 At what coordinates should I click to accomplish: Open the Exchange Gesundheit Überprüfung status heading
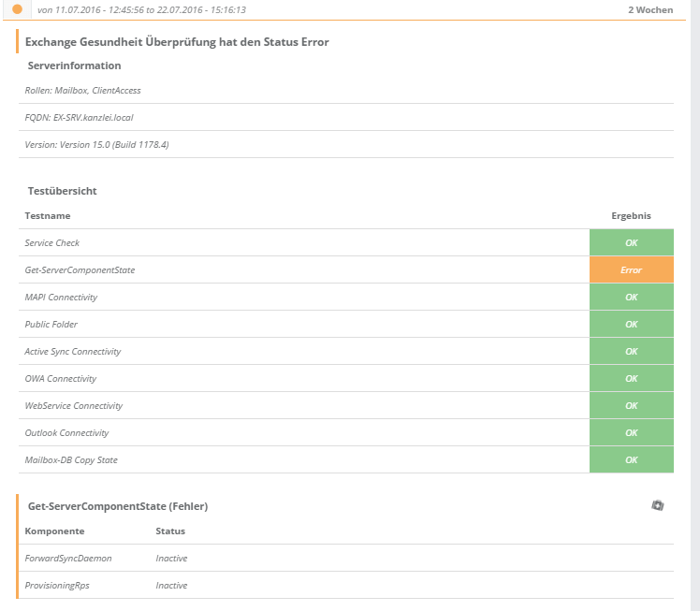coord(177,42)
